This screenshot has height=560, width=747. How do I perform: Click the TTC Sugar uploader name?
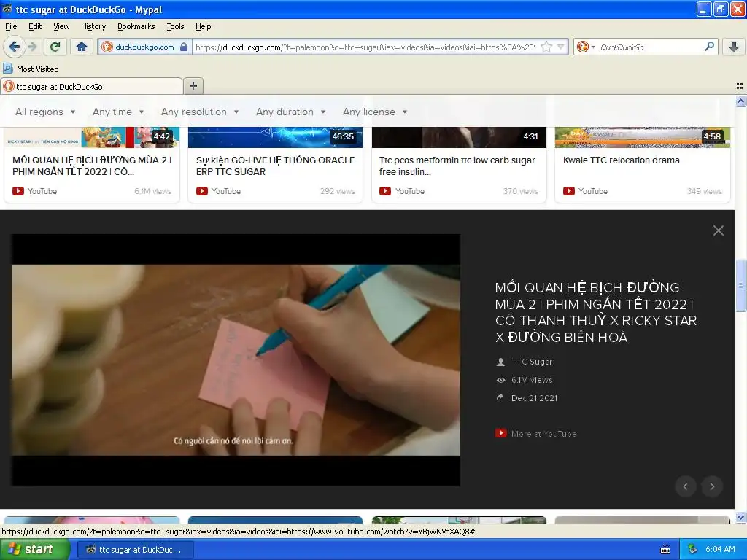click(532, 362)
